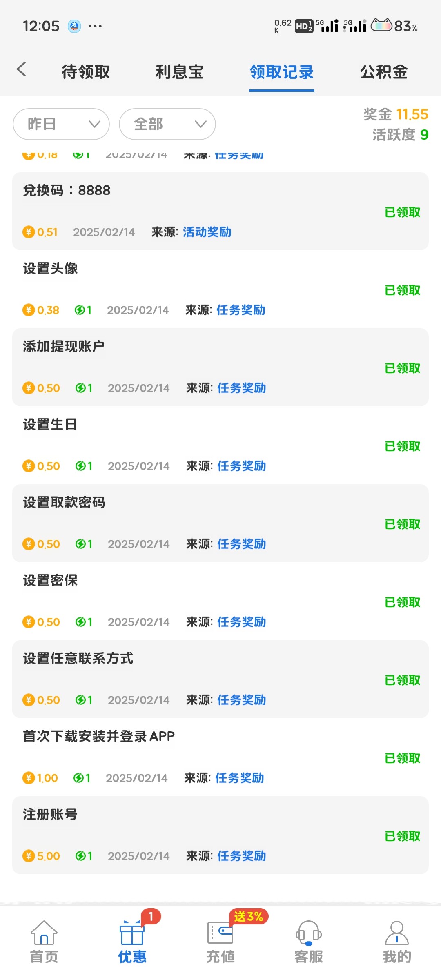Select the 领取记录 tab
The height and width of the screenshot is (980, 441).
coord(282,72)
